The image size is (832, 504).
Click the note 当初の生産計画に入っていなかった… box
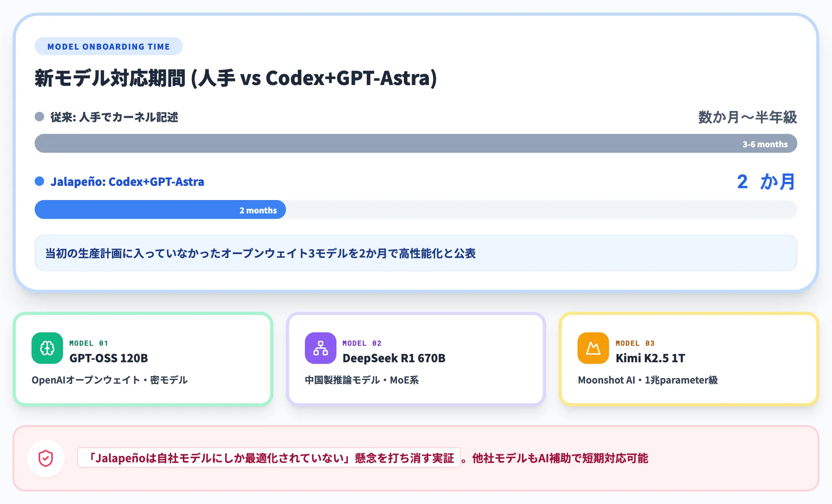416,253
